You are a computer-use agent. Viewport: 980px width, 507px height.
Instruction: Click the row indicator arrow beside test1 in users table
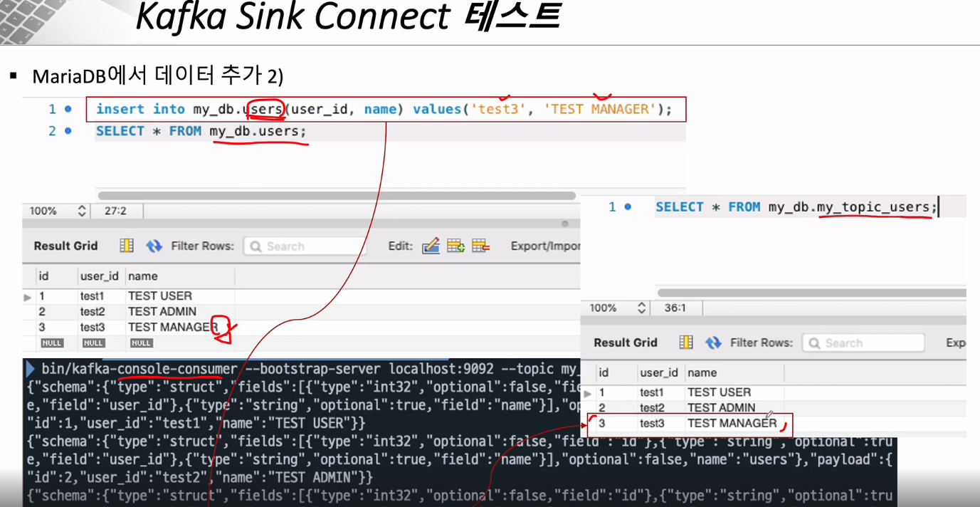pos(28,297)
